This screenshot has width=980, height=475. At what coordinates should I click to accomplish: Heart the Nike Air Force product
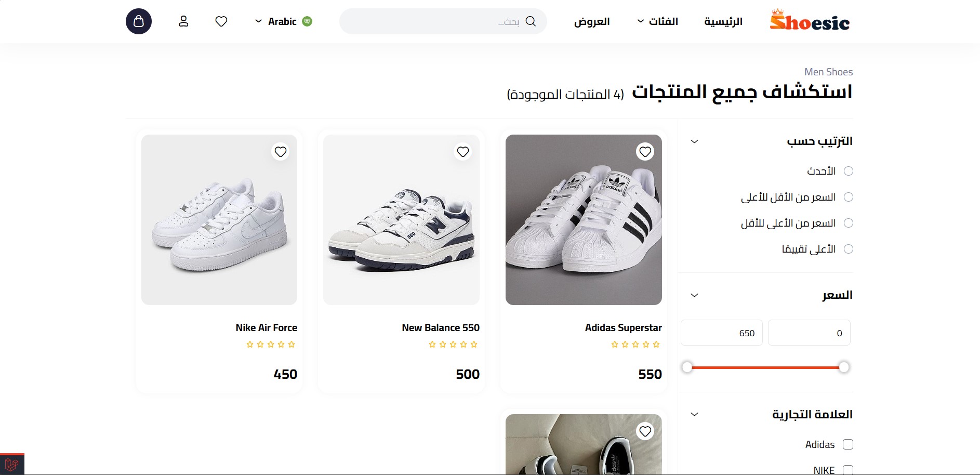click(x=281, y=152)
